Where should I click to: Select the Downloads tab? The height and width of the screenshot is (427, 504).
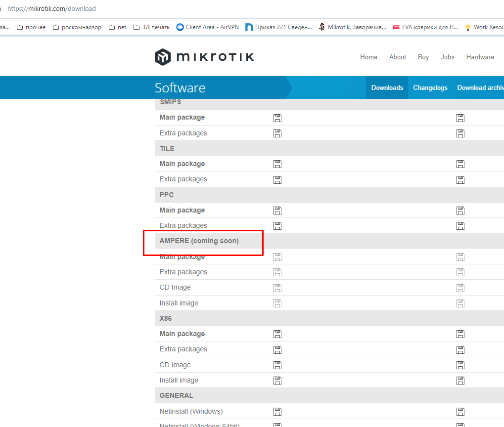click(387, 87)
